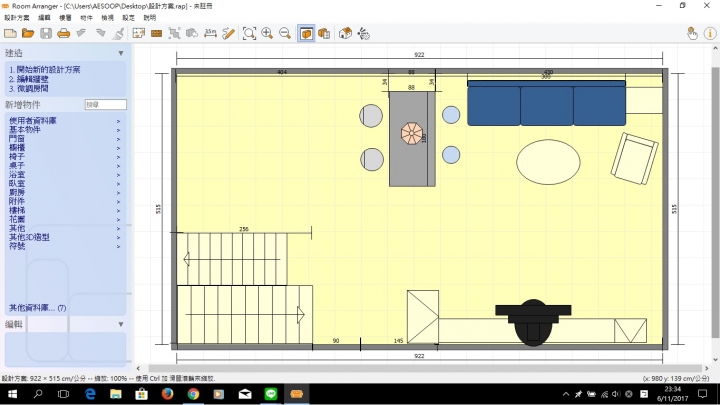Open Chrome from the Windows taskbar
720x405 pixels.
[x=193, y=394]
